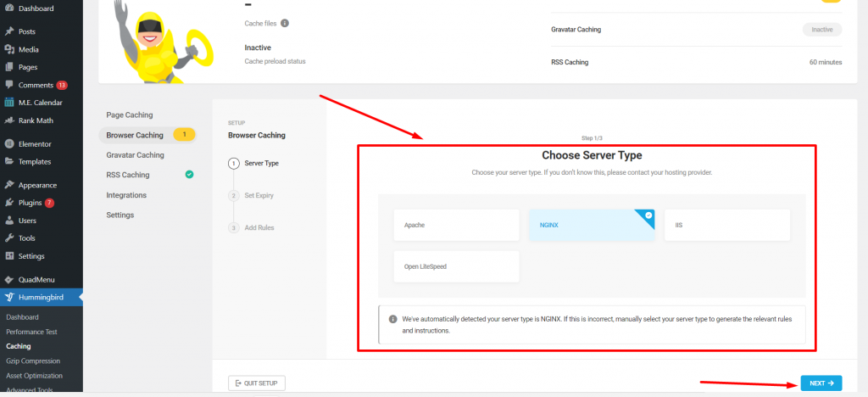This screenshot has width=868, height=397.
Task: Click the M.E. Calendar icon
Action: click(9, 103)
